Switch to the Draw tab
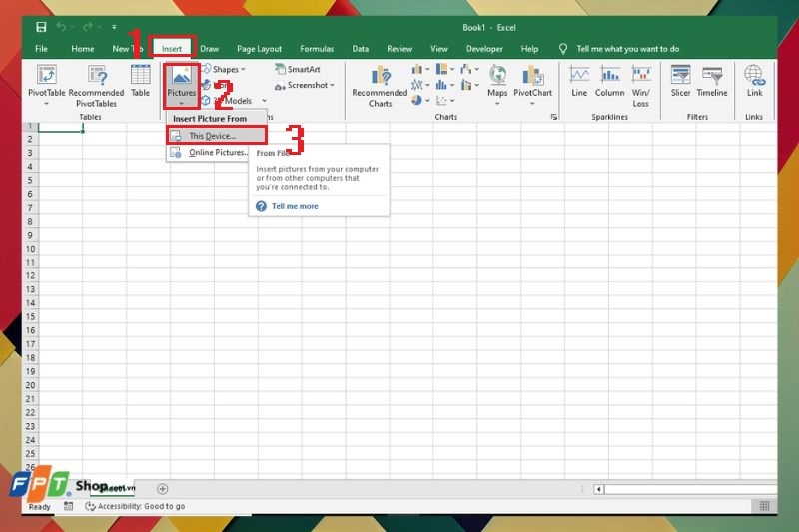 (209, 48)
